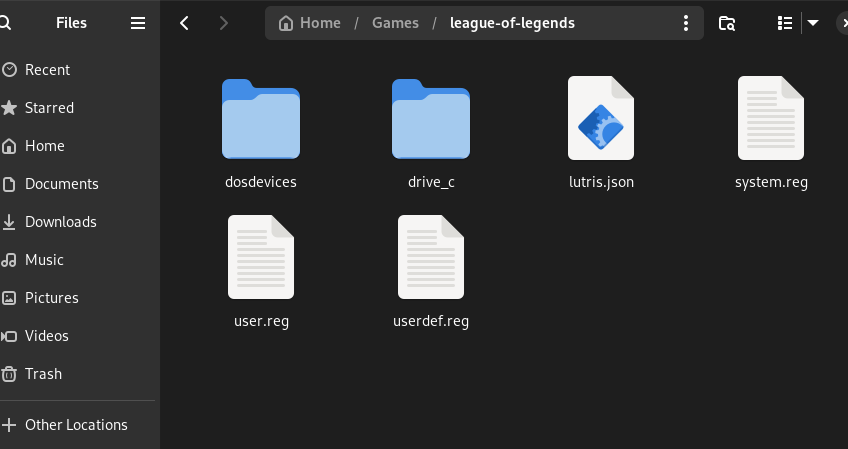This screenshot has height=449, width=848.
Task: Open the dosdevices folder
Action: pyautogui.click(x=260, y=120)
